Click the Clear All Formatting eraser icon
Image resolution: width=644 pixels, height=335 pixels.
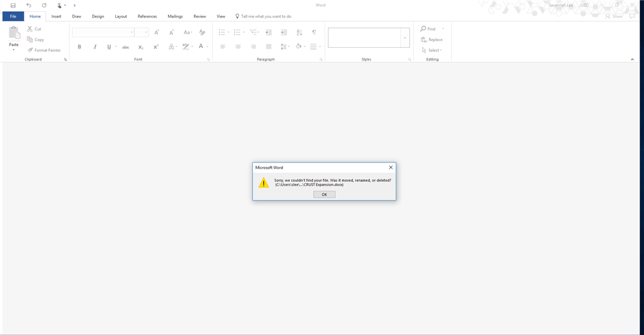(x=202, y=33)
